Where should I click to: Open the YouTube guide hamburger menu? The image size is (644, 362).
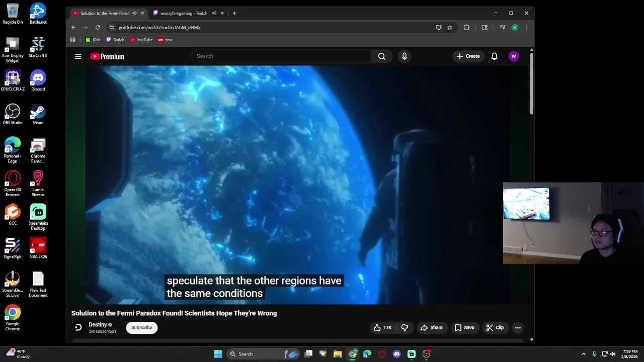78,56
